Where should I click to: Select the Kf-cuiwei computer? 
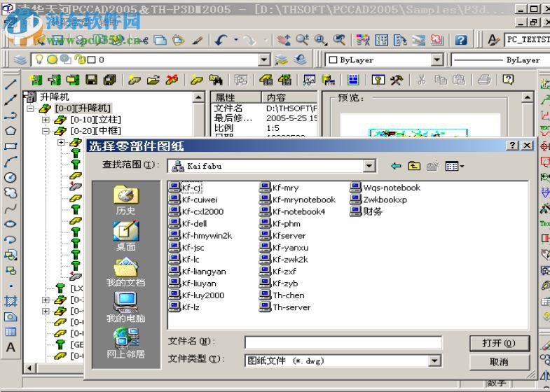(x=193, y=199)
